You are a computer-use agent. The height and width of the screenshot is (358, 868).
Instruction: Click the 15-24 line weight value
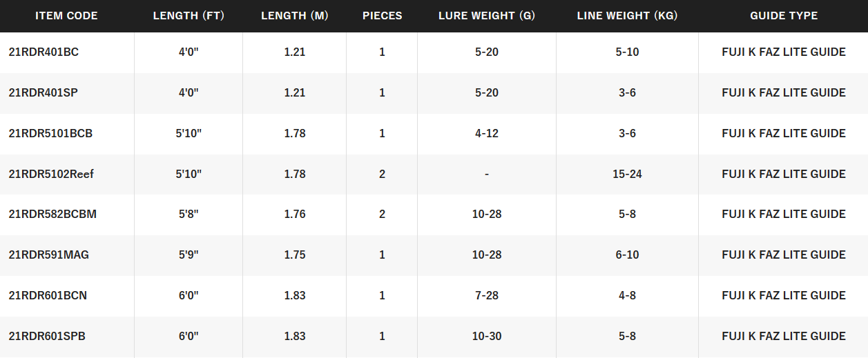[627, 174]
